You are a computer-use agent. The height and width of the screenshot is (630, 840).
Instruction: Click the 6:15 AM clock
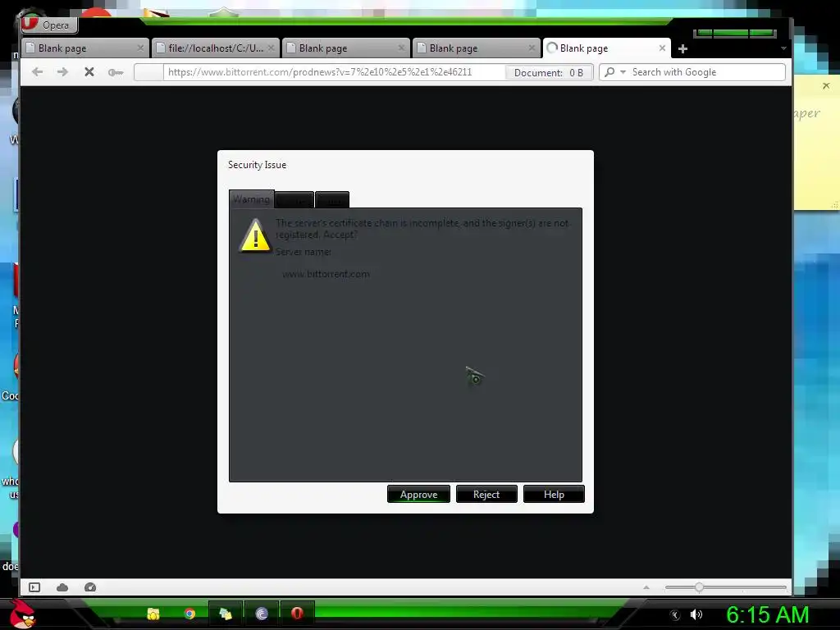(767, 614)
